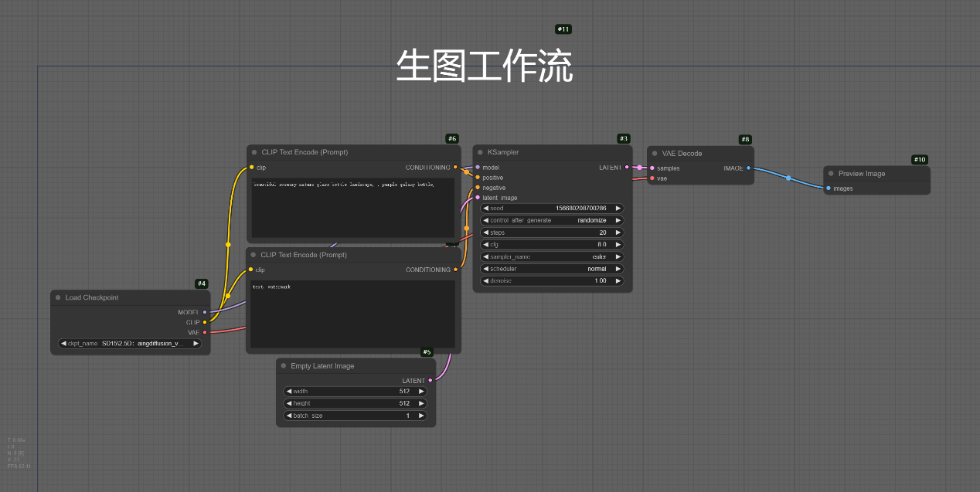Image resolution: width=980 pixels, height=492 pixels.
Task: Open the ckpt_name checkpoint selector
Action: tap(130, 344)
